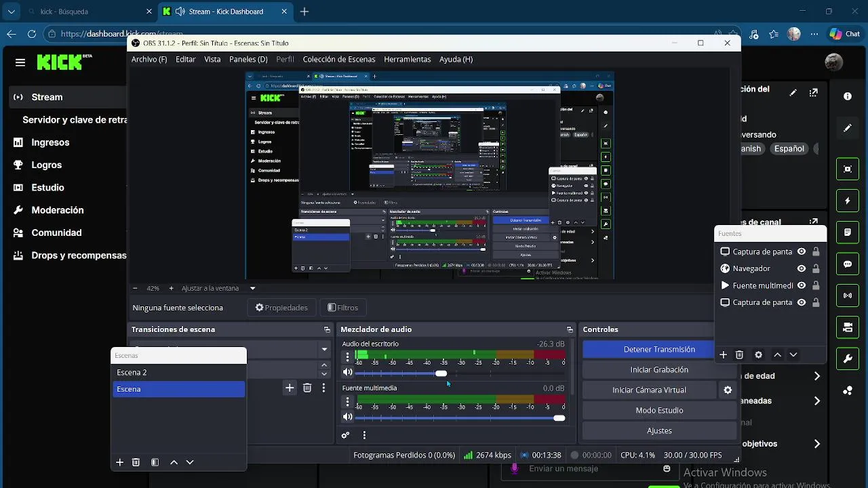Viewport: 868px width, 488px height.
Task: Move the scene up in Escenas dock
Action: pos(174,462)
